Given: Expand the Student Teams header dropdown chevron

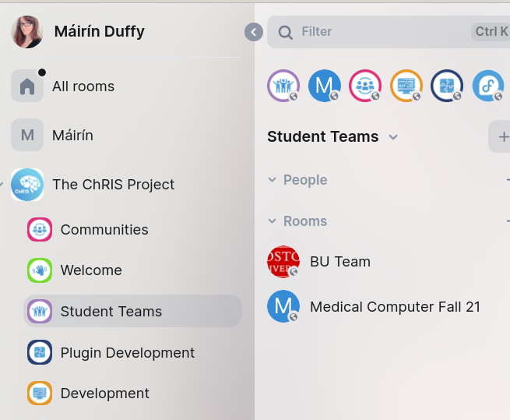Looking at the screenshot, I should (x=393, y=137).
